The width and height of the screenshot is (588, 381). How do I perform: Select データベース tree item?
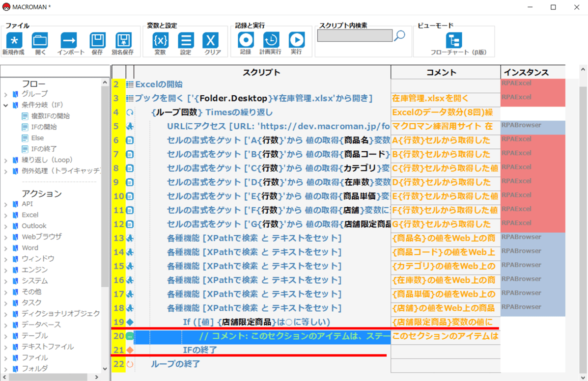pos(41,325)
